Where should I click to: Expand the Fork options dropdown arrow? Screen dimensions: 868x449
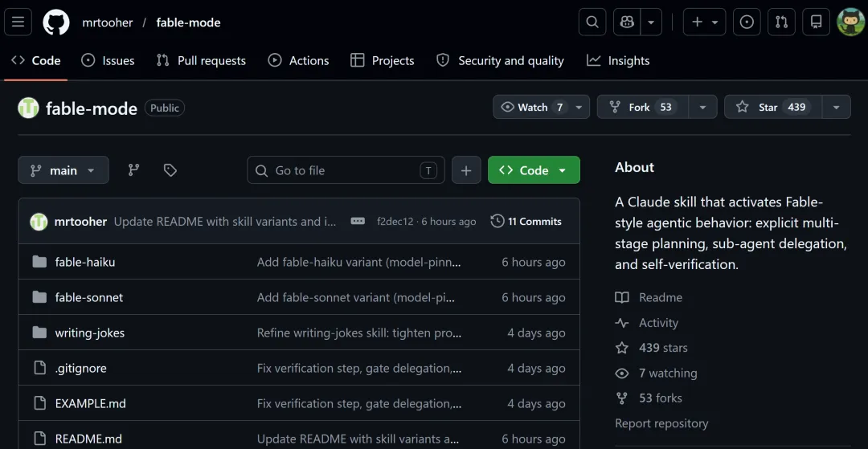point(703,108)
